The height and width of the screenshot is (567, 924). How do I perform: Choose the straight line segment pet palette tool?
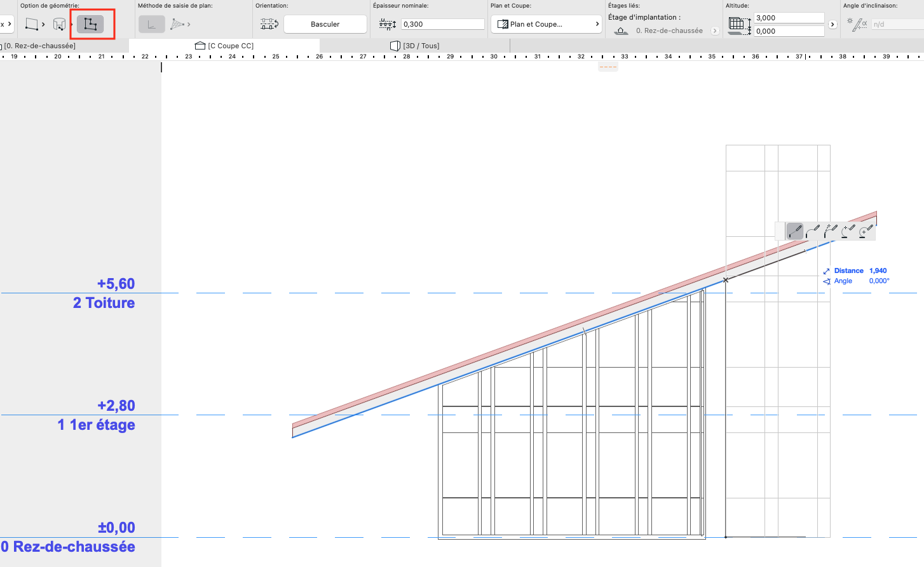pyautogui.click(x=795, y=231)
